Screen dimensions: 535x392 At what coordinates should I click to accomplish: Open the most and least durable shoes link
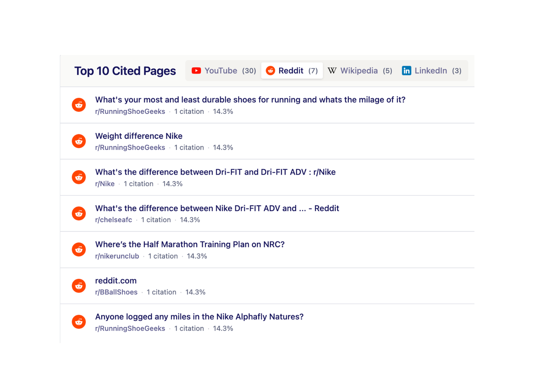pyautogui.click(x=250, y=100)
